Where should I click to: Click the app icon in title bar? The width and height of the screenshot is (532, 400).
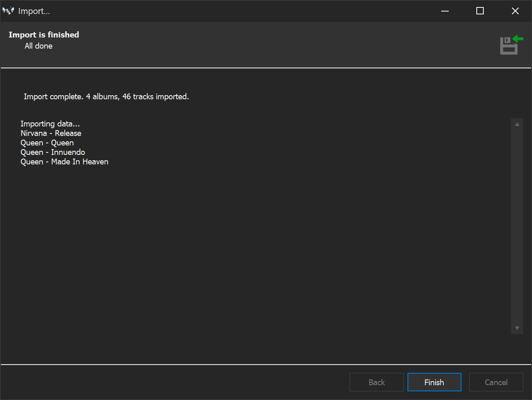tap(8, 11)
